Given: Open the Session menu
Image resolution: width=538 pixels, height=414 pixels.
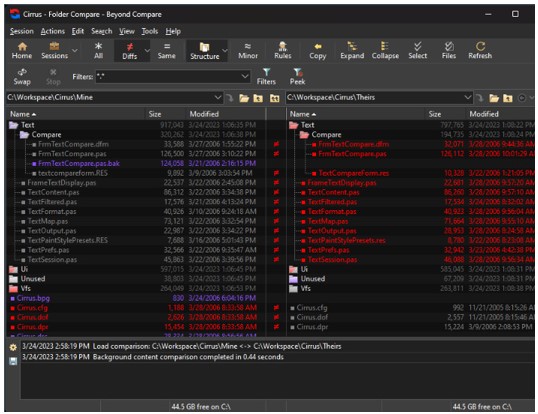Looking at the screenshot, I should (22, 31).
